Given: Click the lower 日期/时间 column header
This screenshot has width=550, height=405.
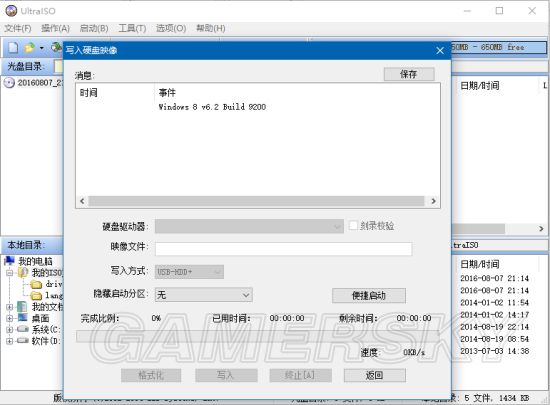Looking at the screenshot, I should pos(479,264).
